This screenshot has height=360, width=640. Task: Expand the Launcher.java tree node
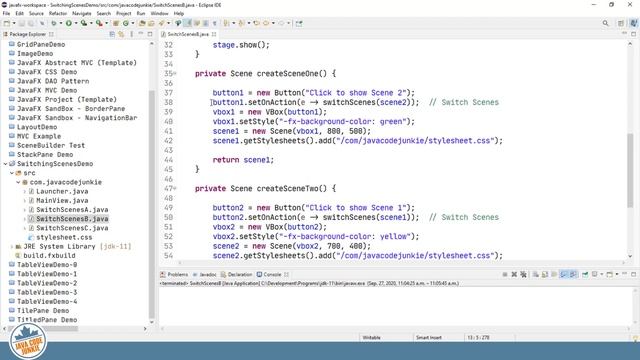24,191
